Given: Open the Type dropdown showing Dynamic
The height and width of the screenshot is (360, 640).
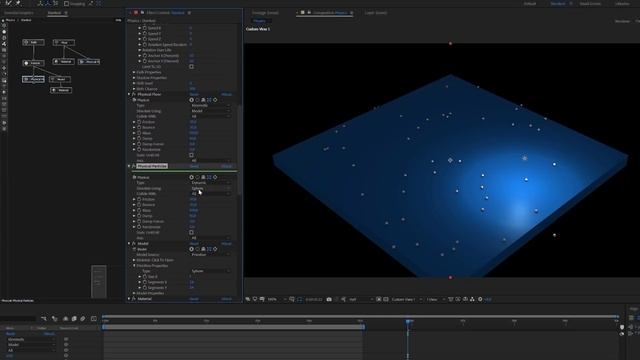Looking at the screenshot, I should pyautogui.click(x=210, y=183).
